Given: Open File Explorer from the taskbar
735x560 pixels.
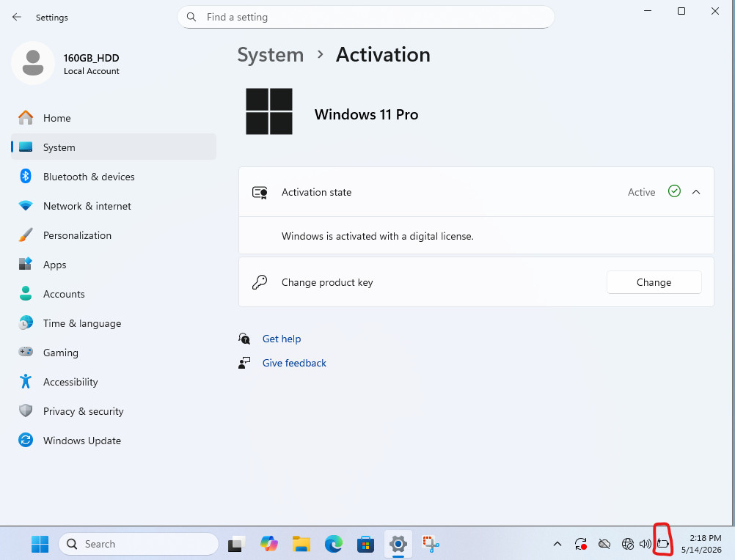Looking at the screenshot, I should 301,544.
